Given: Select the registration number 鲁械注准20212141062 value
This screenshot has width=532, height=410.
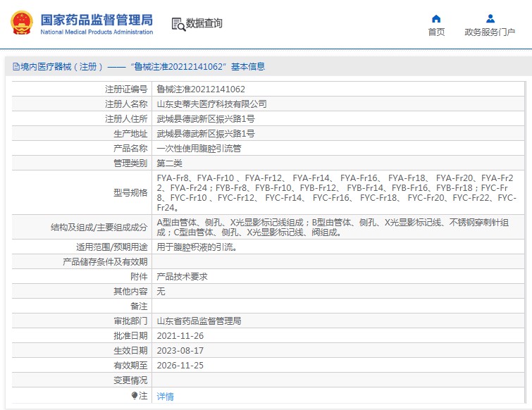Looking at the screenshot, I should coord(201,89).
